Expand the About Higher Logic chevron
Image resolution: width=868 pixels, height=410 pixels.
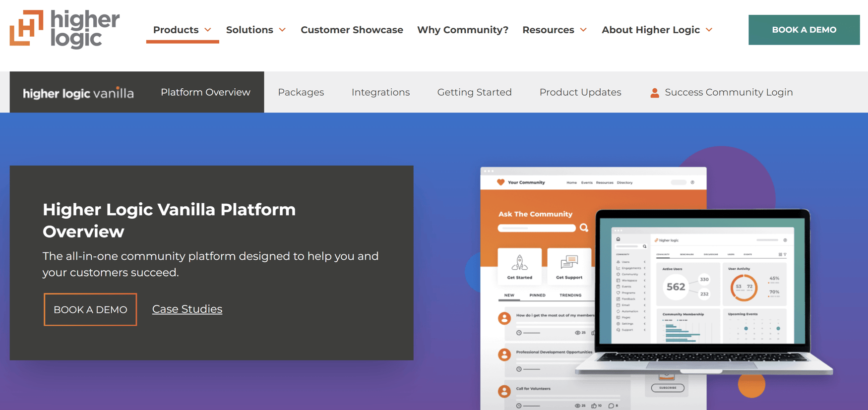[709, 30]
